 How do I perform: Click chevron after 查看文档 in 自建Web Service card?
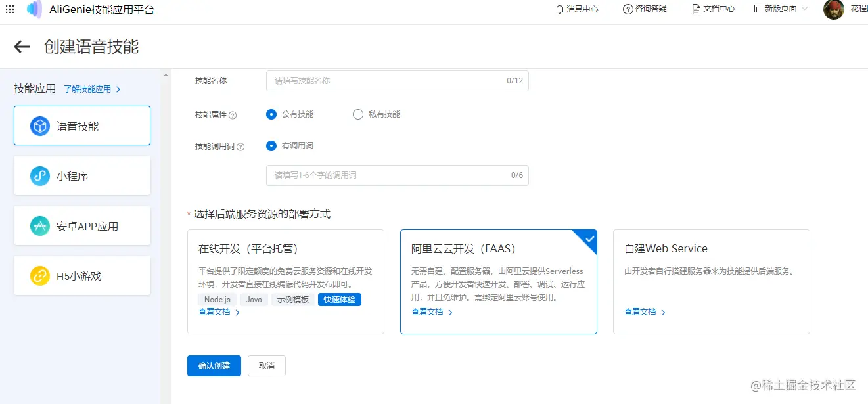[x=663, y=313]
